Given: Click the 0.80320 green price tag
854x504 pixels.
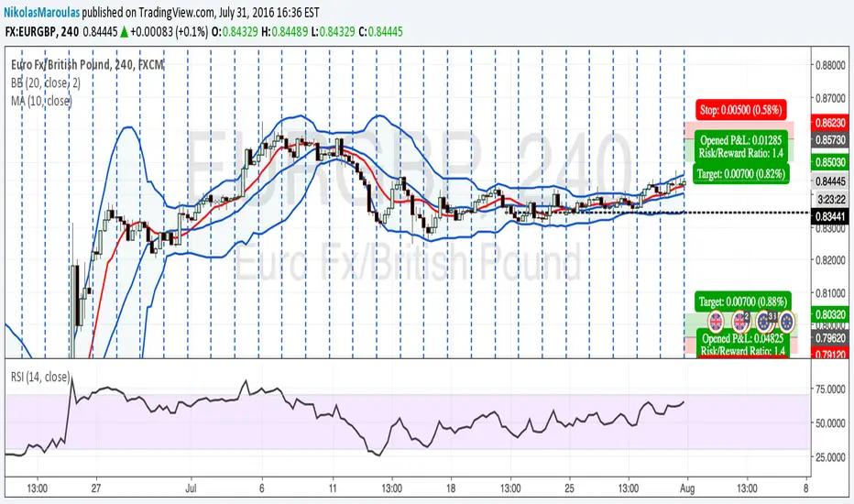Looking at the screenshot, I should 830,314.
